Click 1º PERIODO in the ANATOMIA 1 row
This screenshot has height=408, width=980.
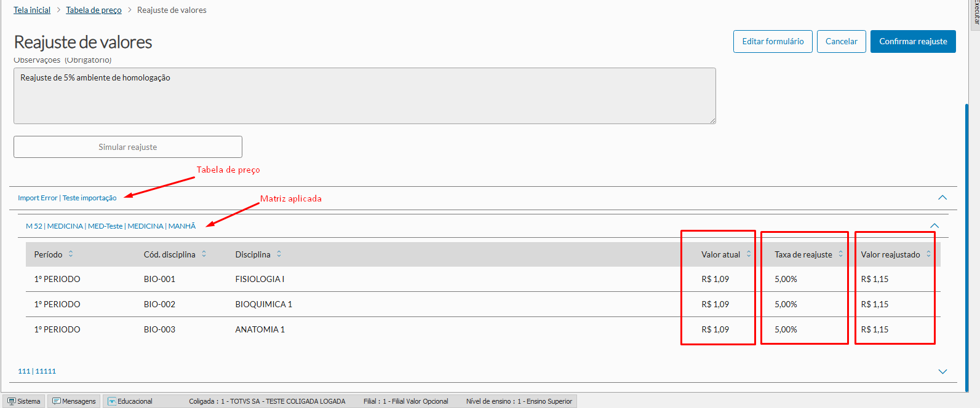tap(57, 329)
